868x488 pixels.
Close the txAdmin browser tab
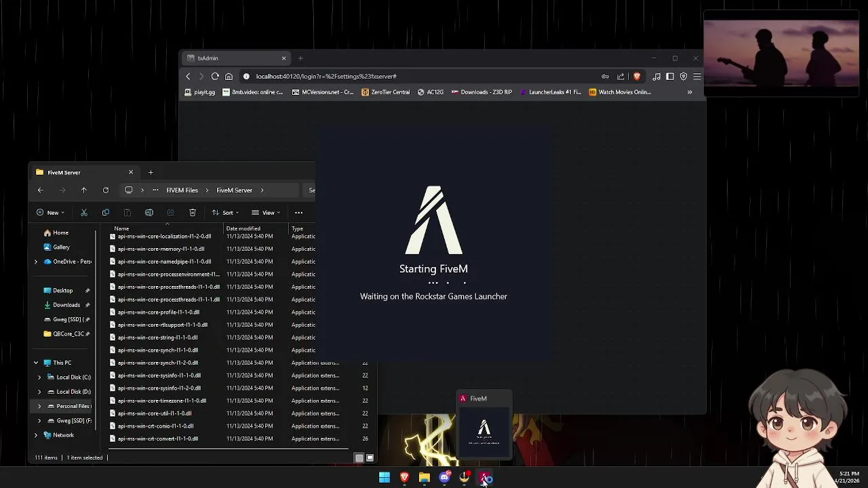coord(283,58)
